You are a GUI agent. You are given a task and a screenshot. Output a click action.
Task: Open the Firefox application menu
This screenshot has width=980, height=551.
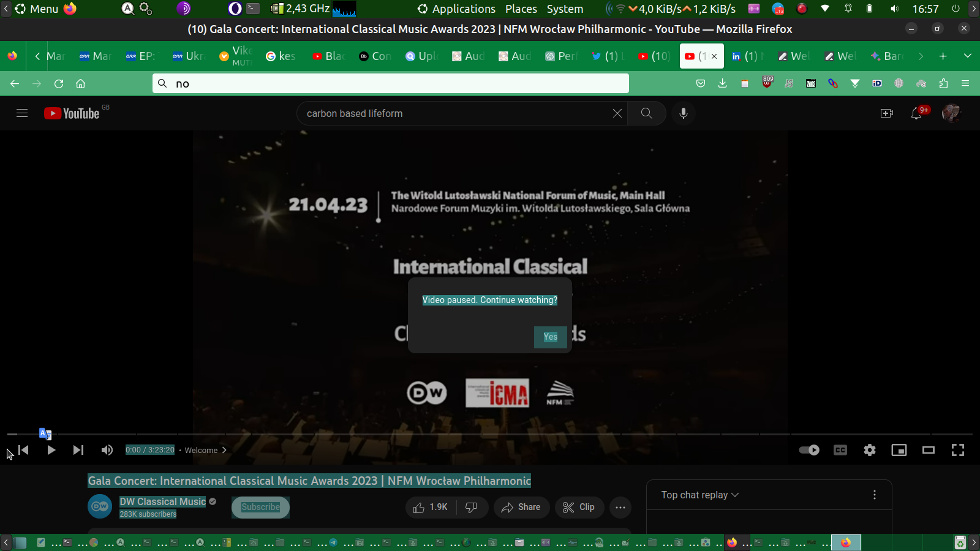[965, 83]
